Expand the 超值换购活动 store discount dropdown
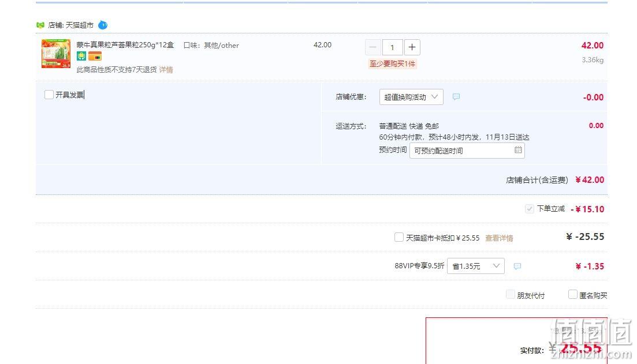The width and height of the screenshot is (637, 364). [411, 97]
